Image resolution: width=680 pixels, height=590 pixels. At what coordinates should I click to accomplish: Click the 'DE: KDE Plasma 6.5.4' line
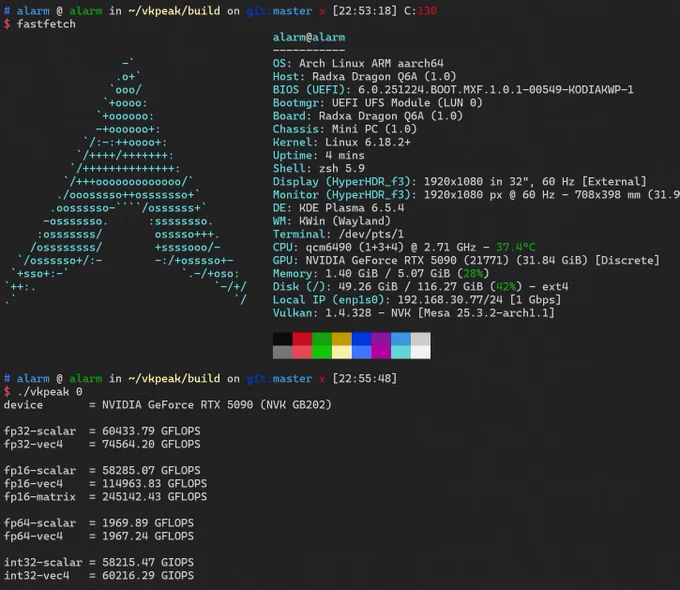tap(338, 208)
